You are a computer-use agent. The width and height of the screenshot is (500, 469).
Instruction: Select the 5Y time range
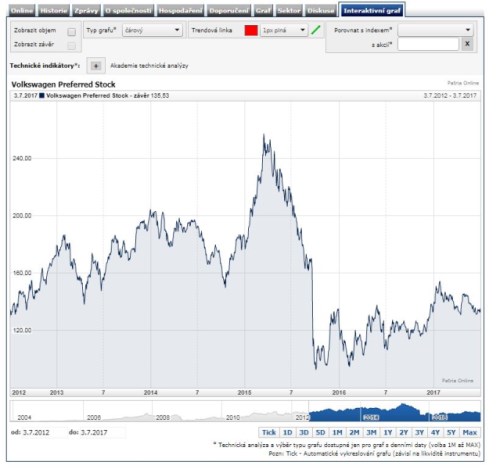451,432
